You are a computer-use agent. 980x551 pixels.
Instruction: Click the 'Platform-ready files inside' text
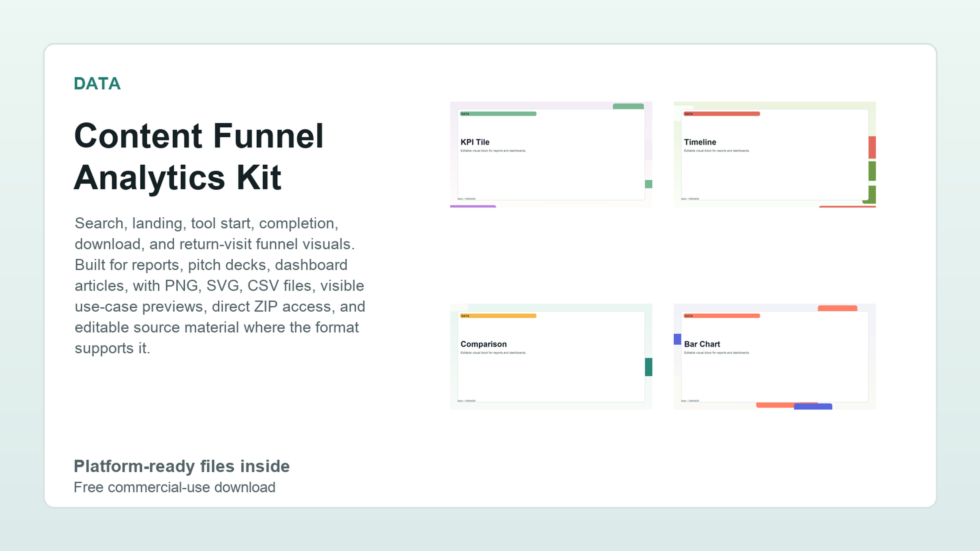pyautogui.click(x=182, y=466)
